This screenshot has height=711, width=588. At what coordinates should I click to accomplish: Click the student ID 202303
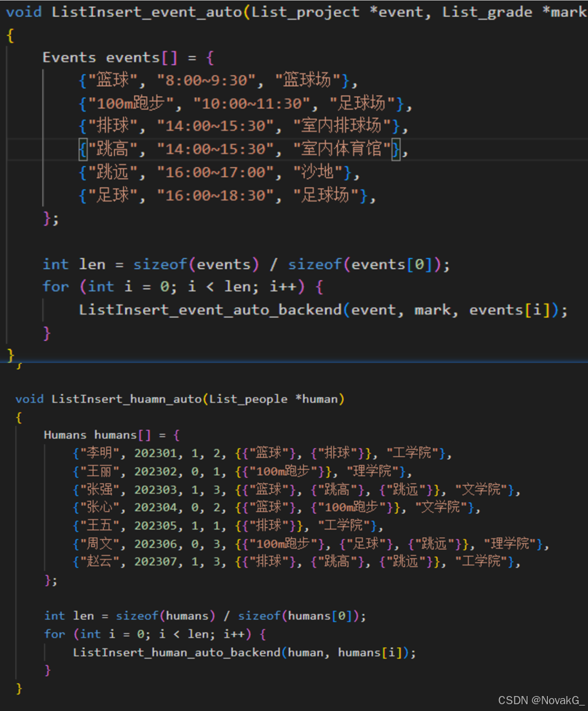click(156, 489)
